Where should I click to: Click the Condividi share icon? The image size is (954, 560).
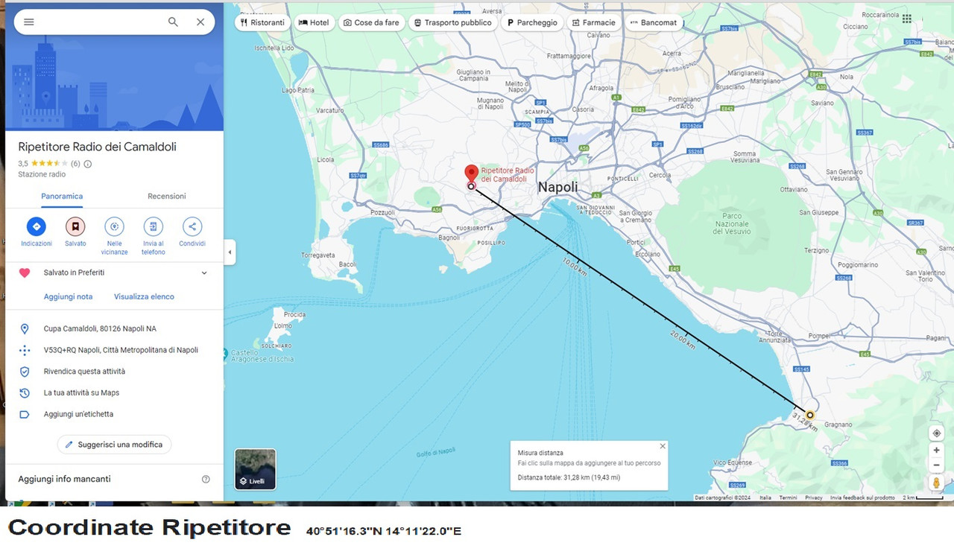[192, 226]
